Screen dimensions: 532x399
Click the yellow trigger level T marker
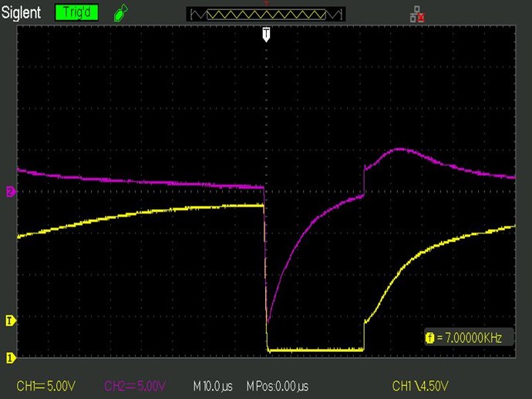coord(10,320)
